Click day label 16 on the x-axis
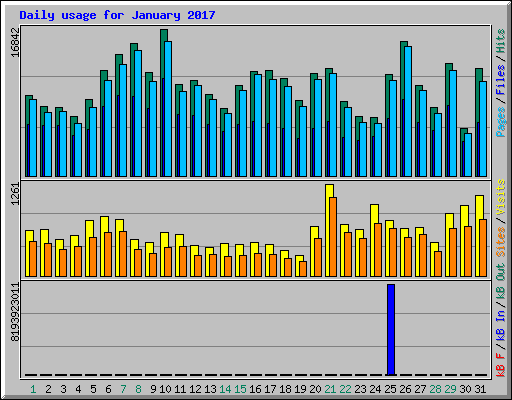Screen dimensions: 512x400 pyautogui.click(x=255, y=389)
